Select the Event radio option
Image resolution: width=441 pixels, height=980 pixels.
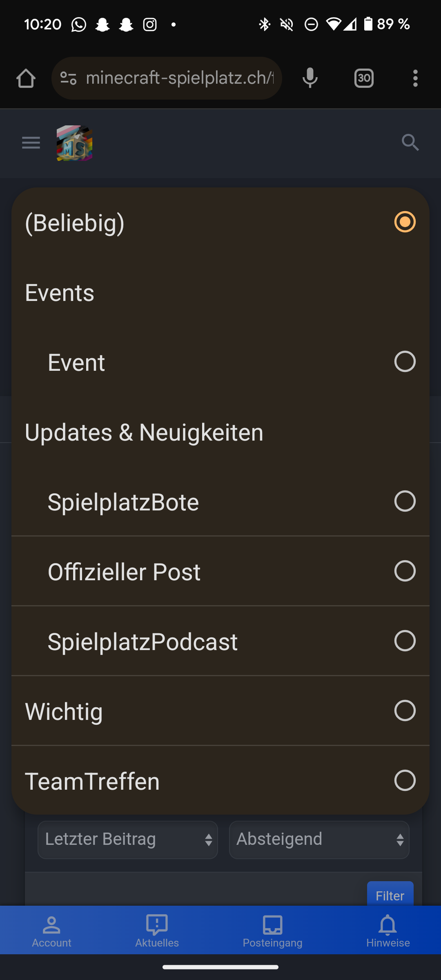click(405, 362)
